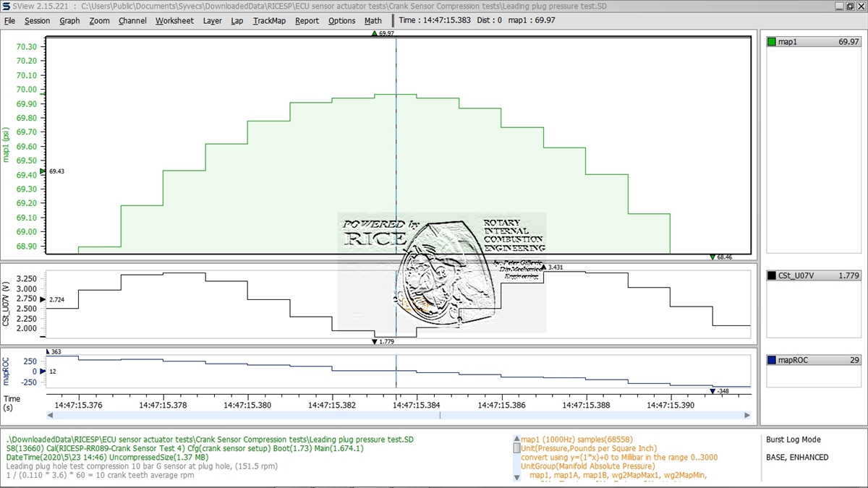Click the black CSt_U07V legend color swatch
This screenshot has height=488, width=868.
point(772,275)
